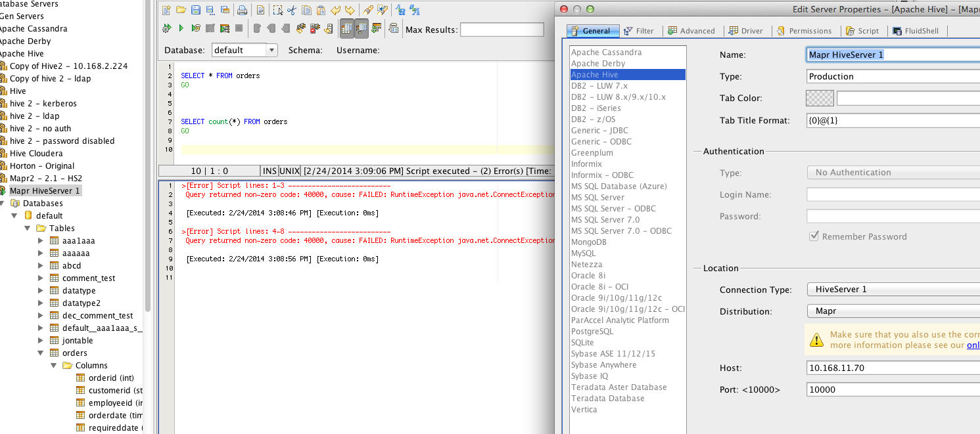Collapse the default database node
Viewport: 980px width, 434px height.
click(x=14, y=215)
